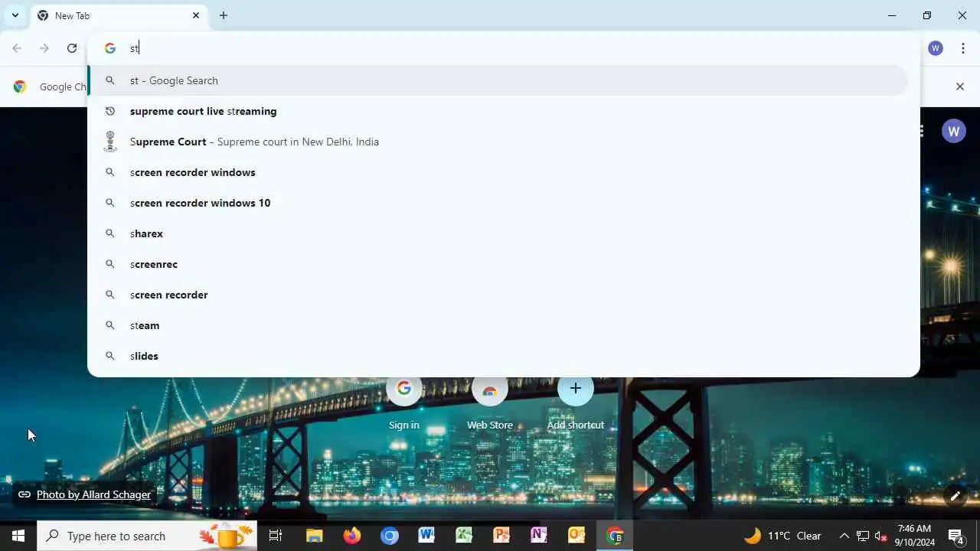This screenshot has height=551, width=980.
Task: Choose Supreme Court New Delhi suggestion
Action: click(x=498, y=142)
